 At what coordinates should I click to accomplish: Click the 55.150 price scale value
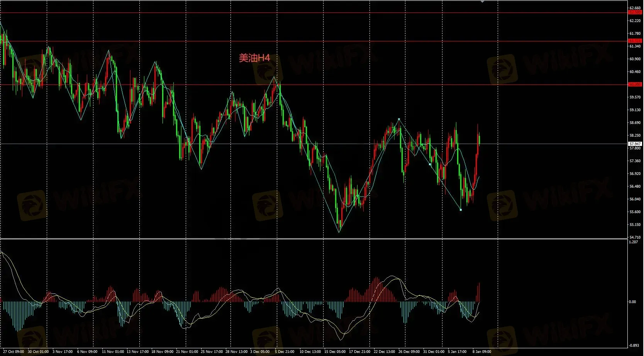click(x=635, y=225)
